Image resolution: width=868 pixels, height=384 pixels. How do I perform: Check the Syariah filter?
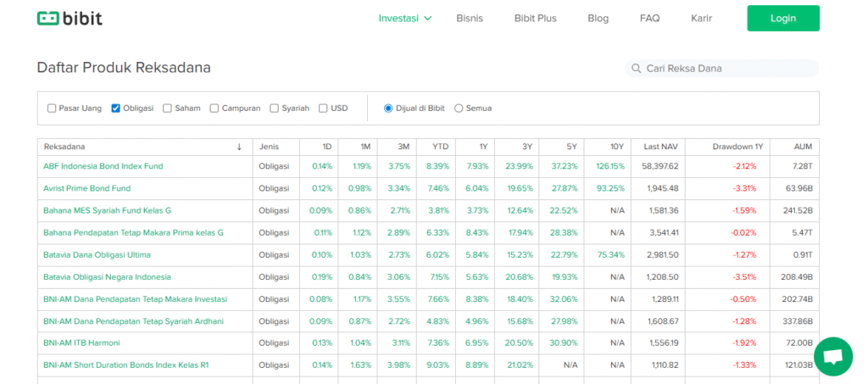coord(275,109)
